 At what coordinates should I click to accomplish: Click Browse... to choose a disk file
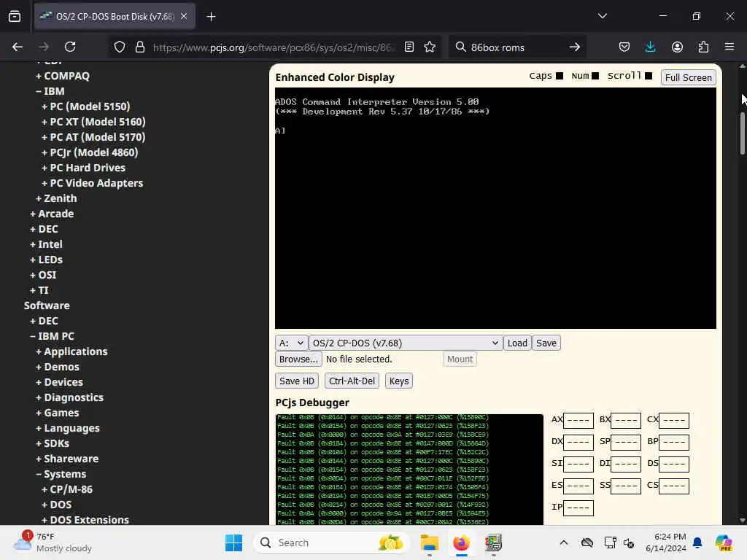point(298,359)
